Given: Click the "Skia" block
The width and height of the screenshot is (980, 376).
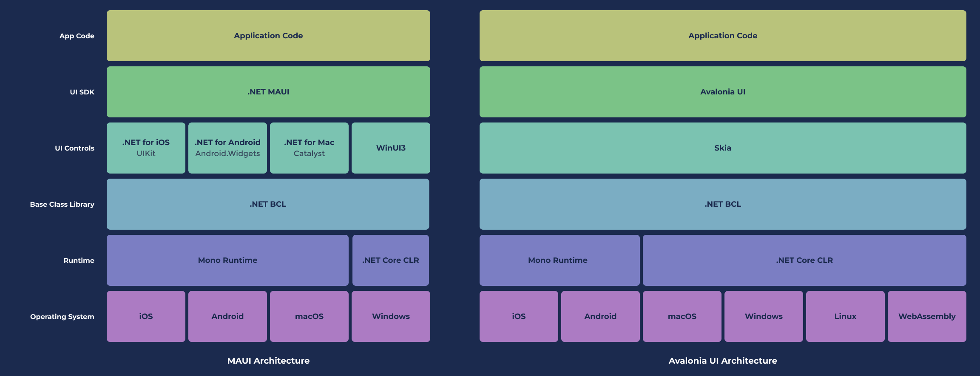Looking at the screenshot, I should pos(723,148).
